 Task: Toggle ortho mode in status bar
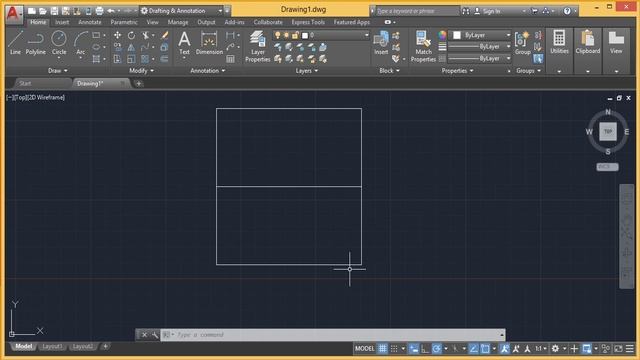point(425,349)
